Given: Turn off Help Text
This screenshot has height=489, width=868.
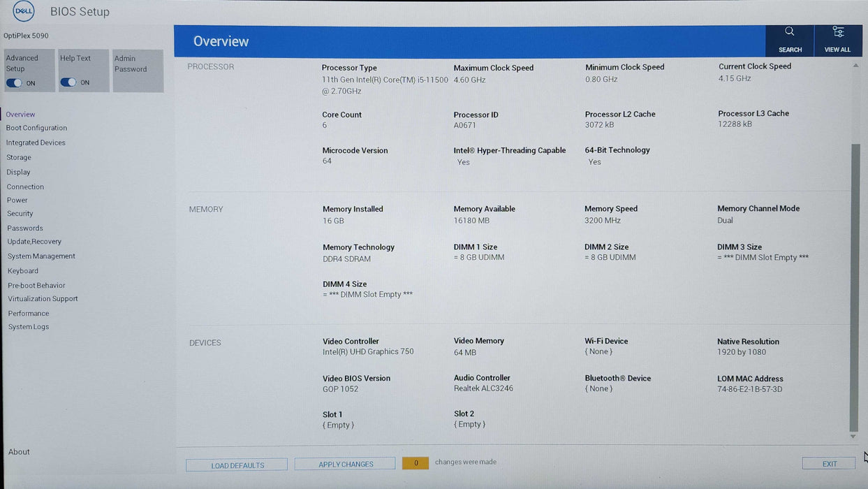Looking at the screenshot, I should [67, 82].
